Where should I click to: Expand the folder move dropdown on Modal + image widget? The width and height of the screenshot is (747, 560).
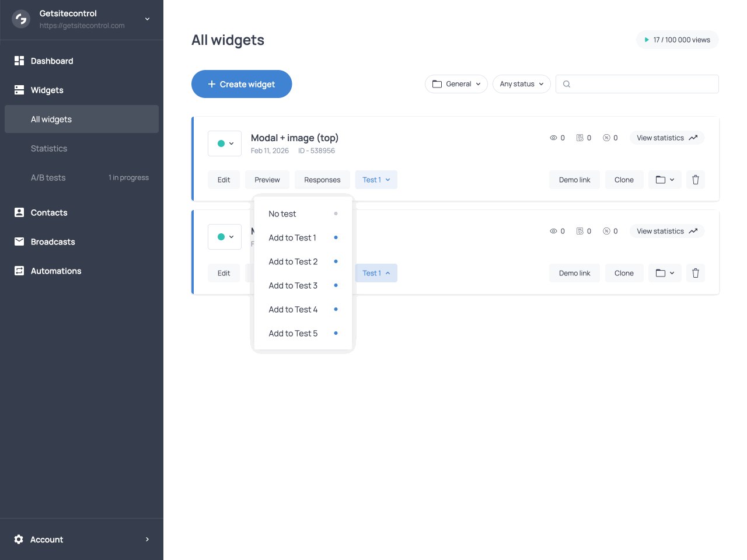[x=665, y=180]
